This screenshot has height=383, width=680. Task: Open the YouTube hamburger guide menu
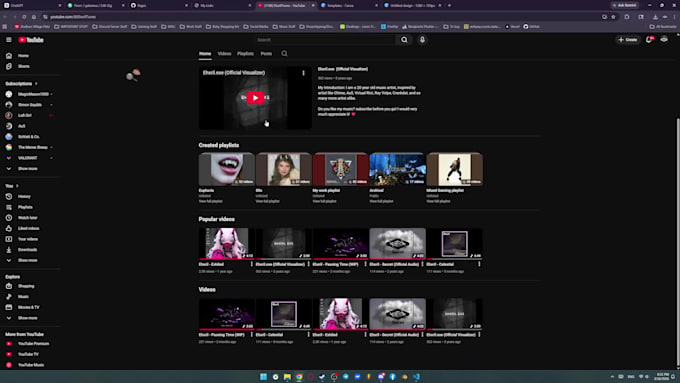[9, 39]
